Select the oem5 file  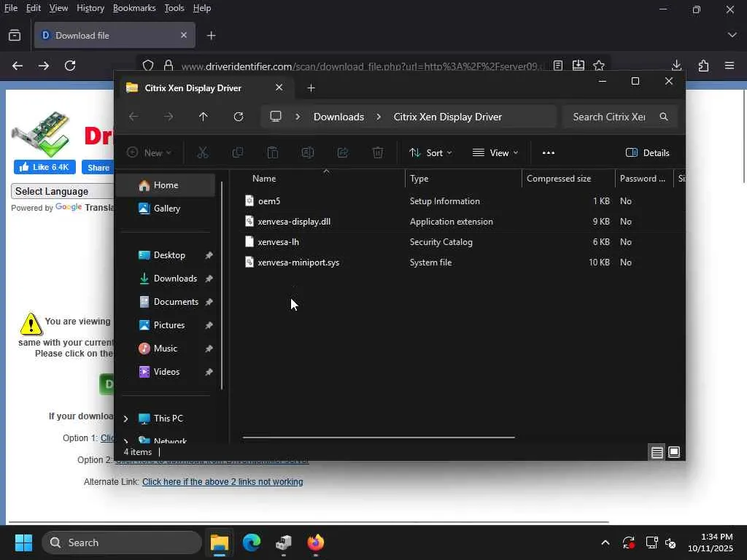click(x=269, y=201)
